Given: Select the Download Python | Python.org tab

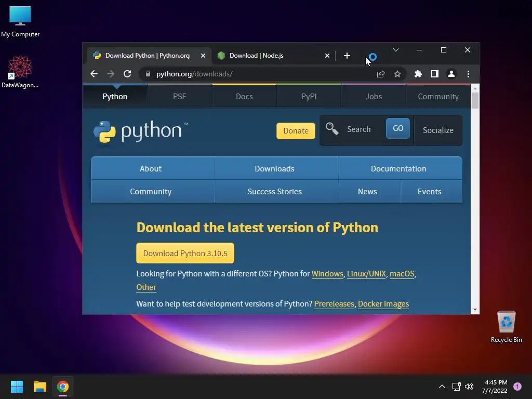Looking at the screenshot, I should pos(149,56).
